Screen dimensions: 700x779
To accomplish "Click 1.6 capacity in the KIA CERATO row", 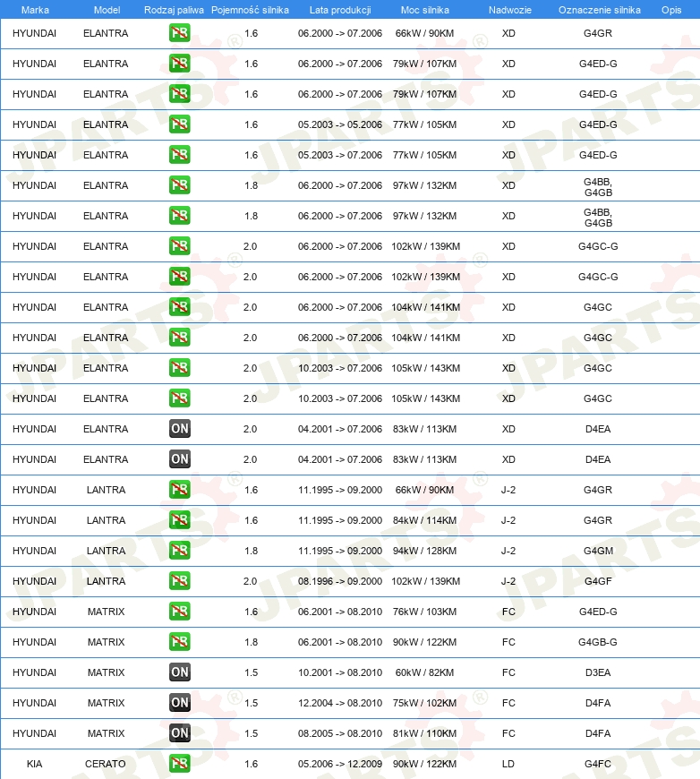I will (x=251, y=764).
